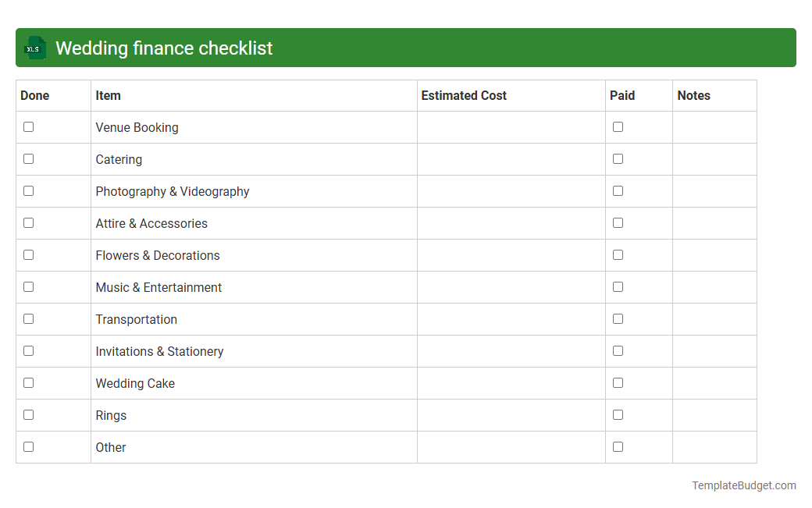Check the Paid box for Attire & Accessories

(618, 222)
